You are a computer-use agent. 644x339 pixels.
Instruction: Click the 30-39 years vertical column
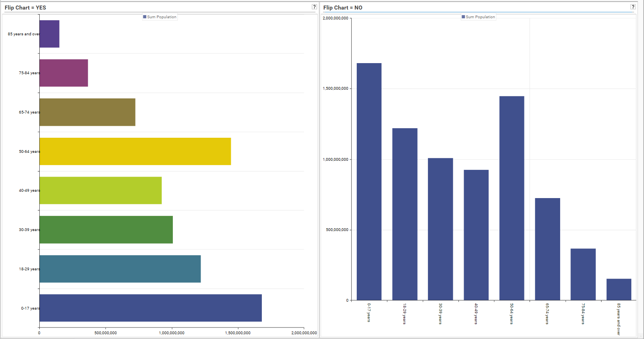coord(440,229)
